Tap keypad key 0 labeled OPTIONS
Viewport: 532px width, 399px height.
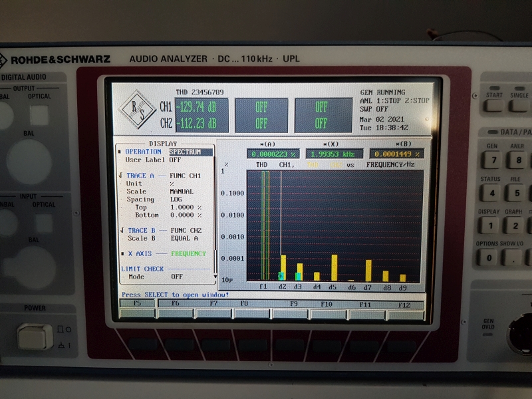pyautogui.click(x=489, y=257)
